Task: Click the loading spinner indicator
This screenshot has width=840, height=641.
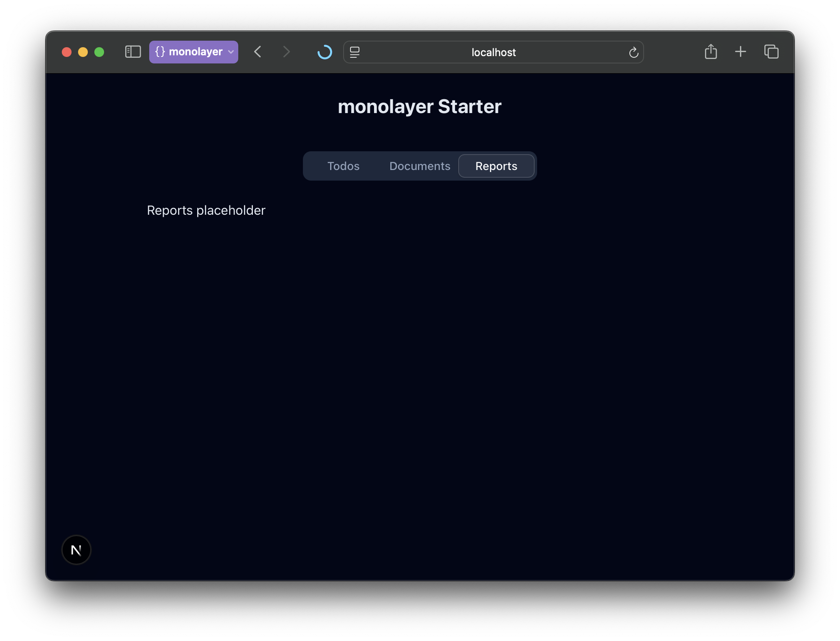Action: (324, 52)
